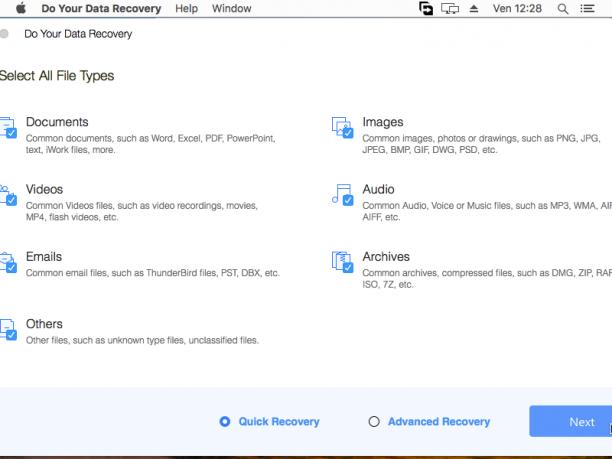The height and width of the screenshot is (459, 612).
Task: Open the Do Your Data Recovery menu
Action: (101, 9)
